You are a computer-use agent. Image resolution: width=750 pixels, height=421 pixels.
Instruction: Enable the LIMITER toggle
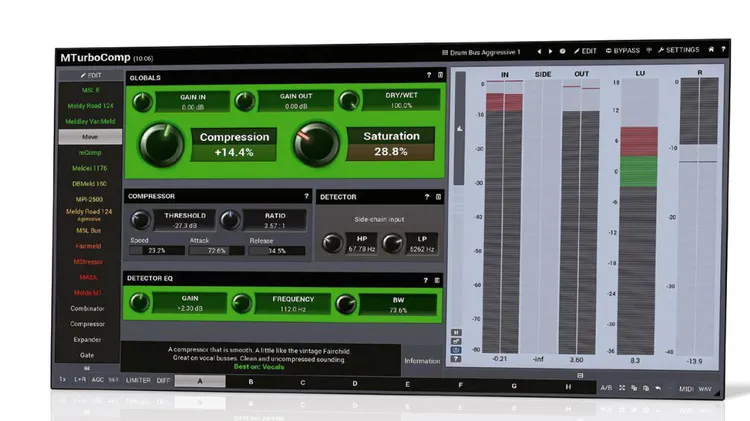pyautogui.click(x=138, y=381)
